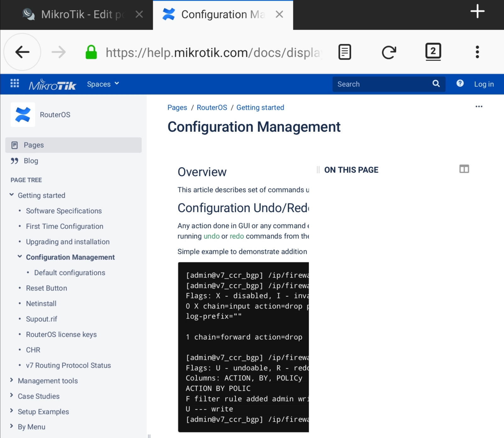Go back using the browser back arrow
The height and width of the screenshot is (438, 504).
[22, 52]
